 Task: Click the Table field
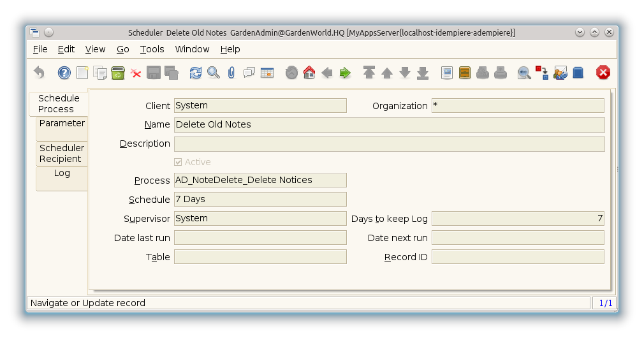pyautogui.click(x=260, y=256)
